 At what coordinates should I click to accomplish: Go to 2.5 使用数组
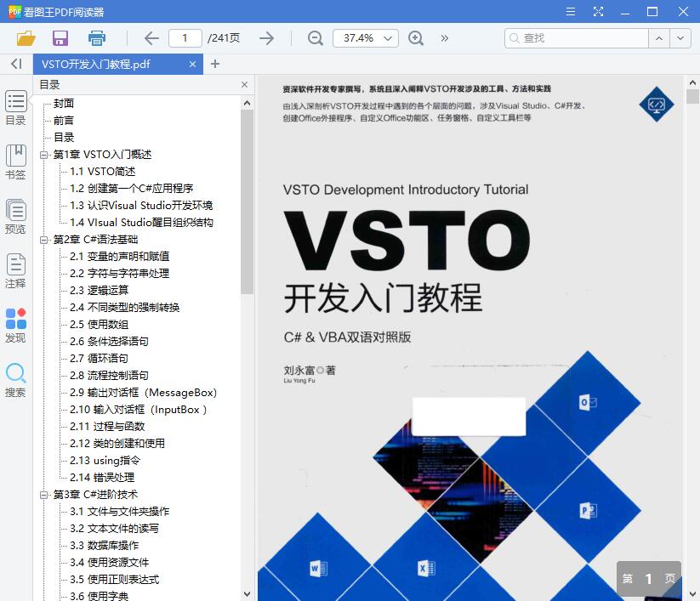pyautogui.click(x=100, y=325)
